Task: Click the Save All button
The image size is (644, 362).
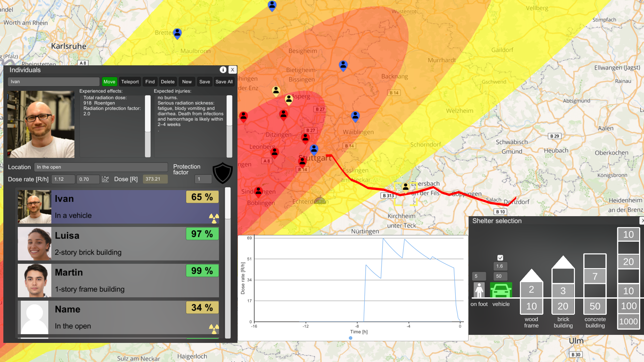Action: 224,82
